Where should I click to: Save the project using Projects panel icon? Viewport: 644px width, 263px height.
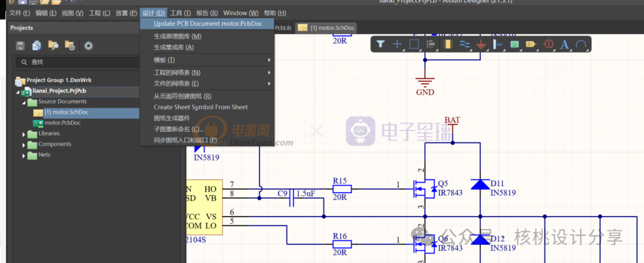(x=20, y=45)
